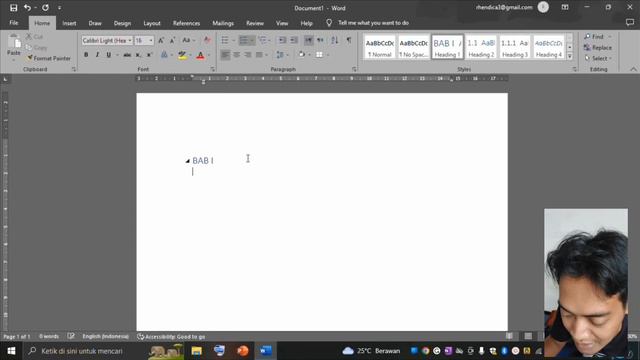The height and width of the screenshot is (360, 640).
Task: Toggle Show/Hide paragraph marks
Action: (349, 40)
